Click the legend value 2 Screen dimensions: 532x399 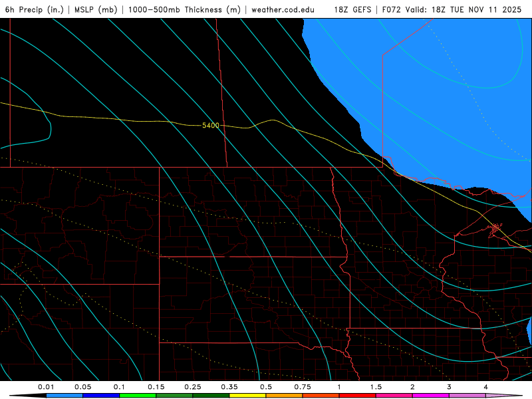coord(412,387)
